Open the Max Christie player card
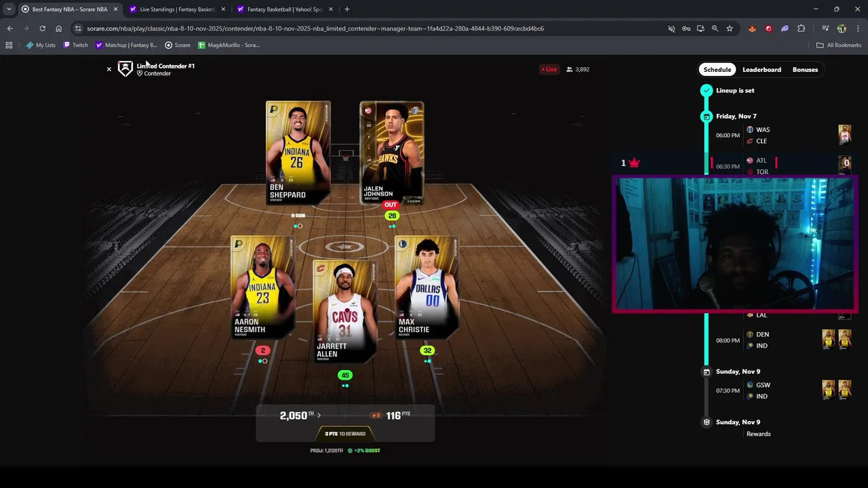 [x=427, y=287]
